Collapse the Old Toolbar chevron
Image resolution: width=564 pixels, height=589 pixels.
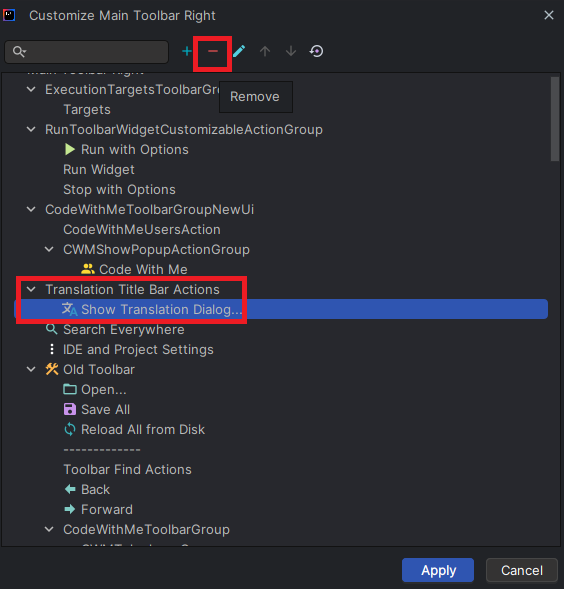click(31, 369)
